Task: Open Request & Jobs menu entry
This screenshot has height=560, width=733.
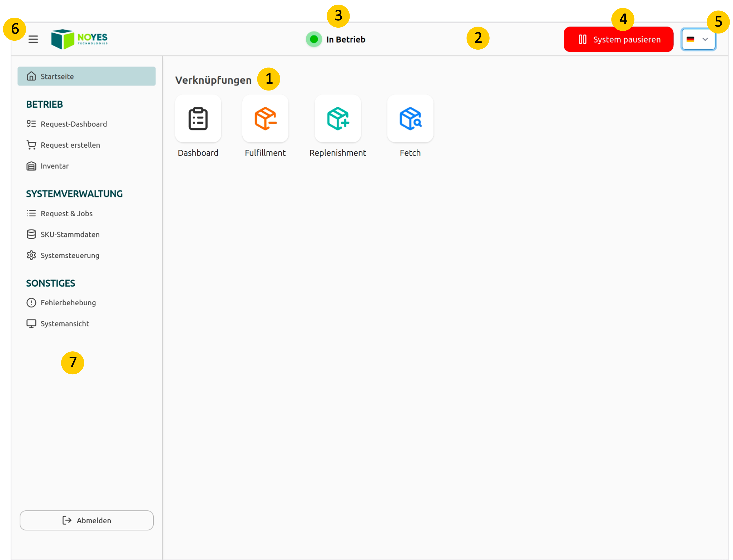Action: coord(59,213)
